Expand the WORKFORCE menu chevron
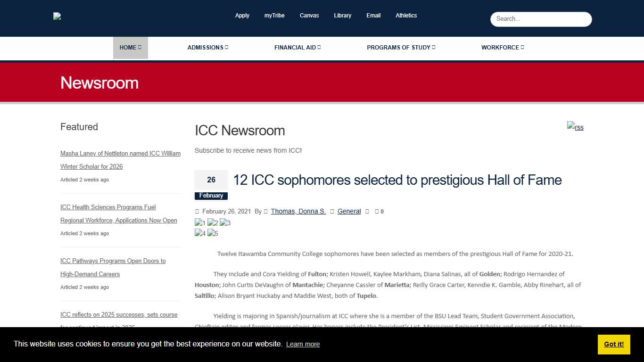Image resolution: width=644 pixels, height=362 pixels. (521, 47)
